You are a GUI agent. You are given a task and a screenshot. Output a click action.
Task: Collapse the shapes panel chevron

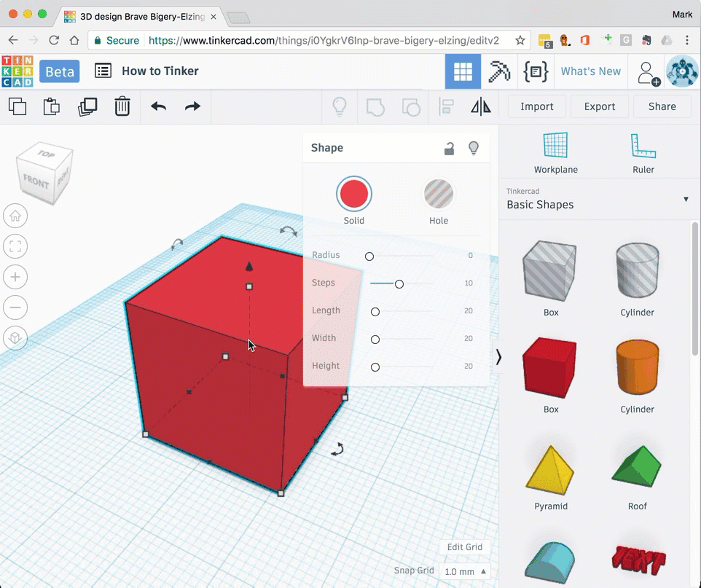(x=498, y=357)
